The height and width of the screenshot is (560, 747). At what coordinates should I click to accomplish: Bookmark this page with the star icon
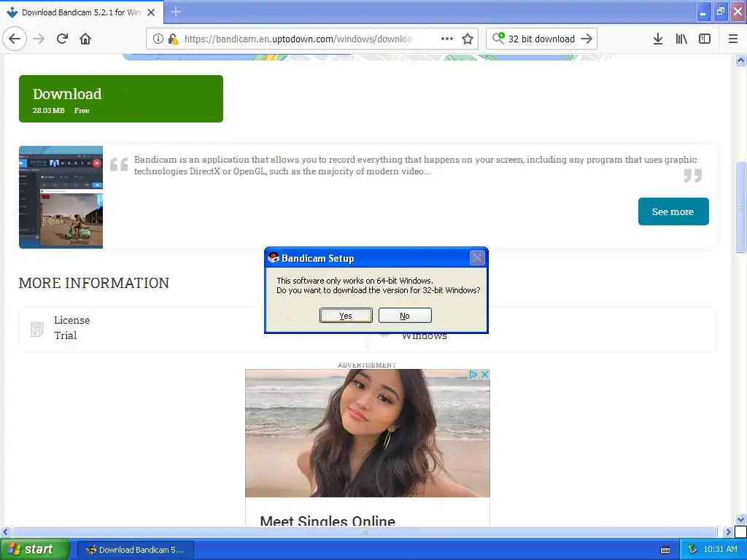click(468, 39)
